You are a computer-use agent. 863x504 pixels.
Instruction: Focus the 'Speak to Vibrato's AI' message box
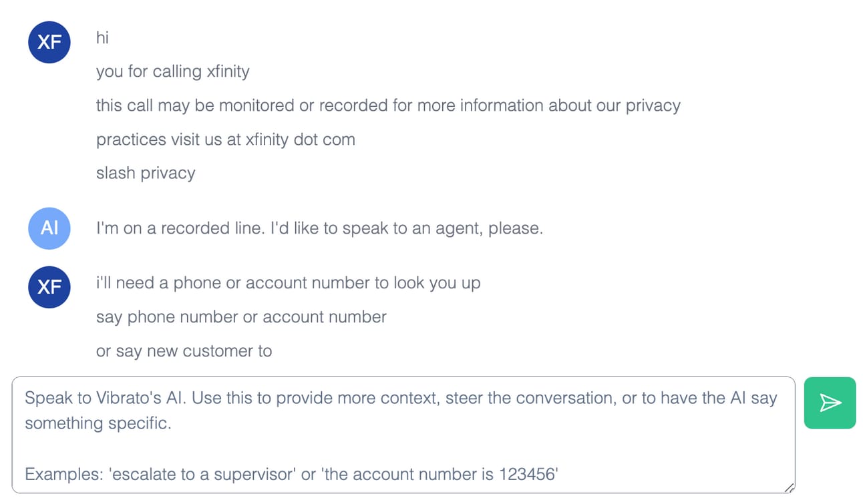tap(403, 435)
